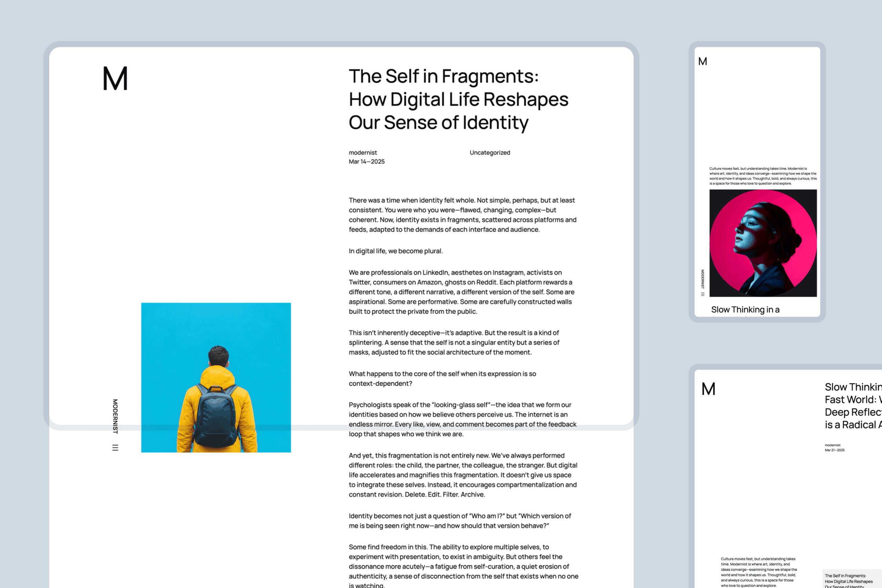882x588 pixels.
Task: Click the Mar 21—2025 date
Action: (x=834, y=450)
